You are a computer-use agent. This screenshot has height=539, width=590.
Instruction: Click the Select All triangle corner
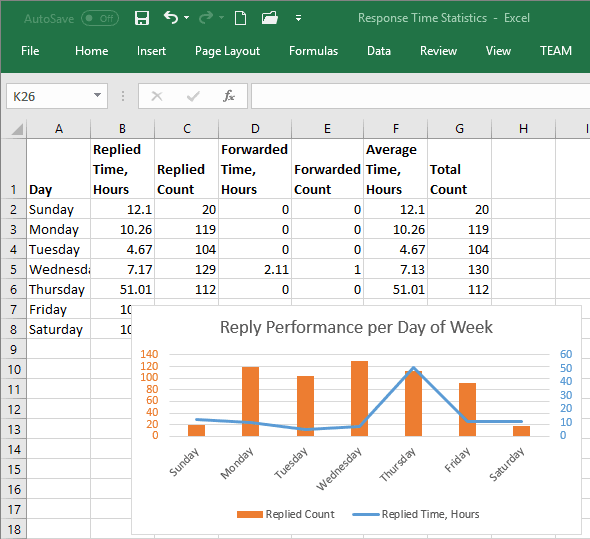click(x=17, y=129)
